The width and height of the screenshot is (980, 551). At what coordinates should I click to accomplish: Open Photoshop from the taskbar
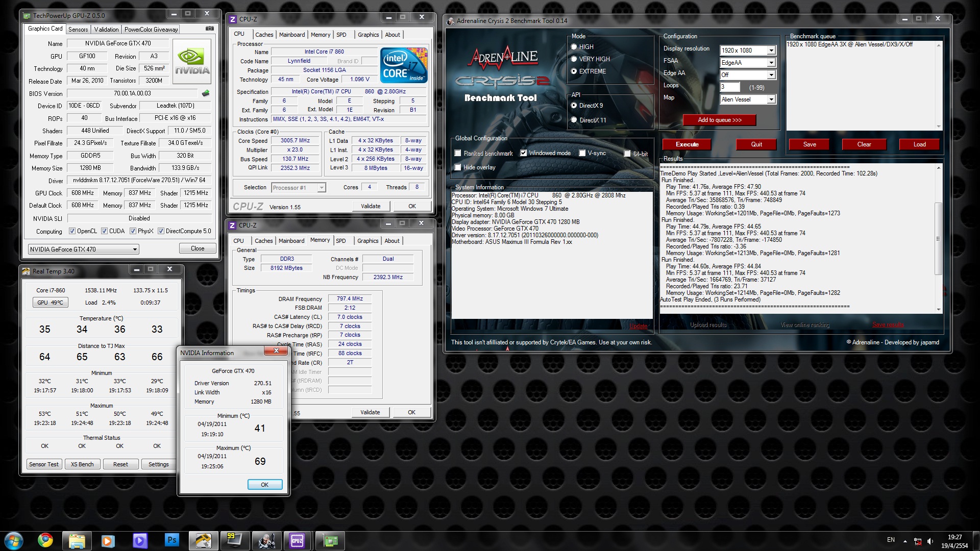coord(172,540)
